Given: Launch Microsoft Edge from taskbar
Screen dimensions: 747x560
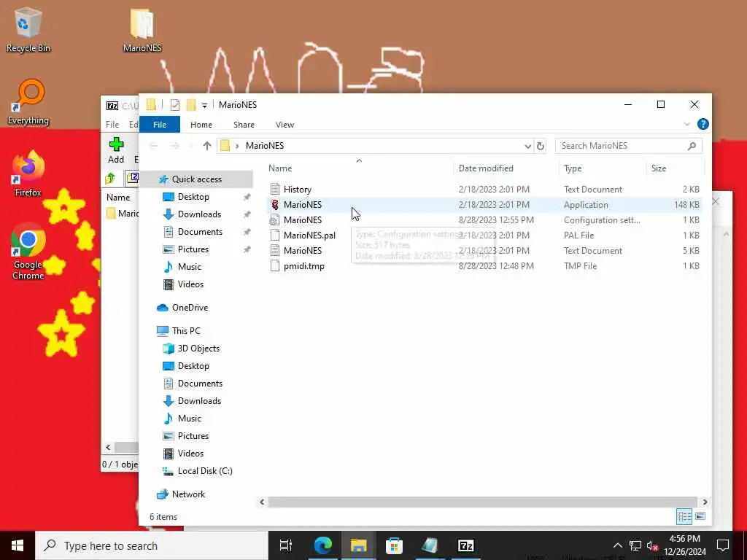Looking at the screenshot, I should coord(322,545).
